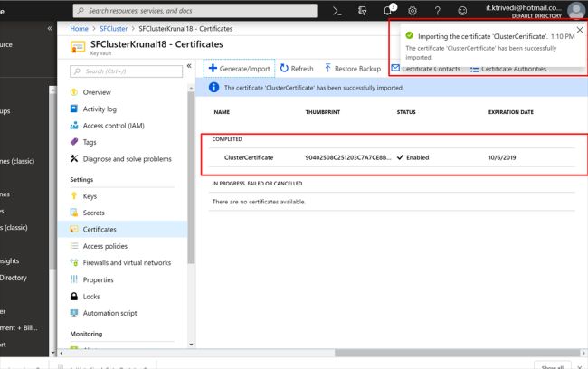Viewport: 588px width, 369px height.
Task: Click the user account avatar
Action: point(575,10)
